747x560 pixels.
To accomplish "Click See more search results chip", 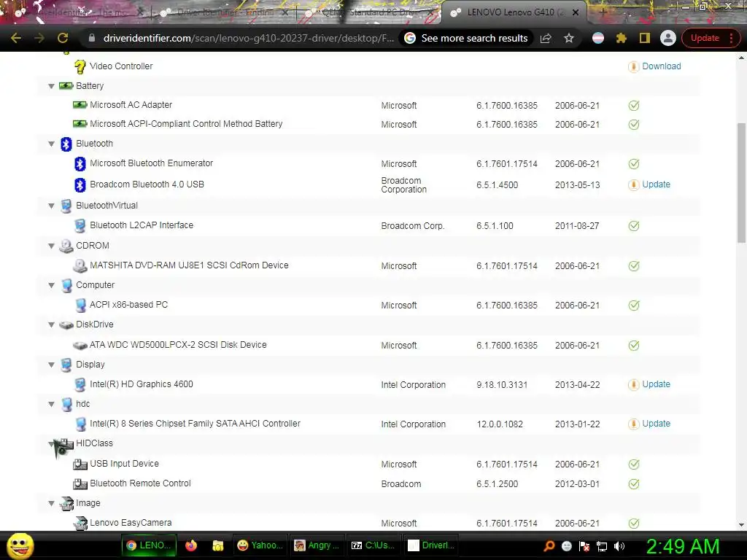I will [x=466, y=38].
